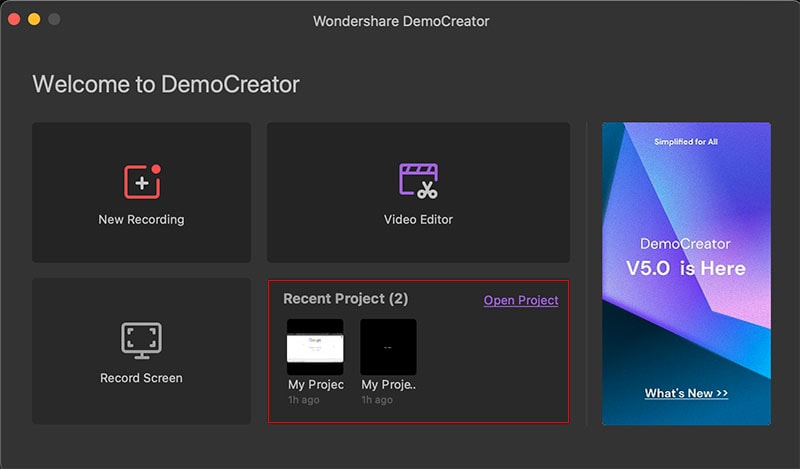Close the DemoCreator window with red button
This screenshot has width=800, height=469.
pos(14,19)
